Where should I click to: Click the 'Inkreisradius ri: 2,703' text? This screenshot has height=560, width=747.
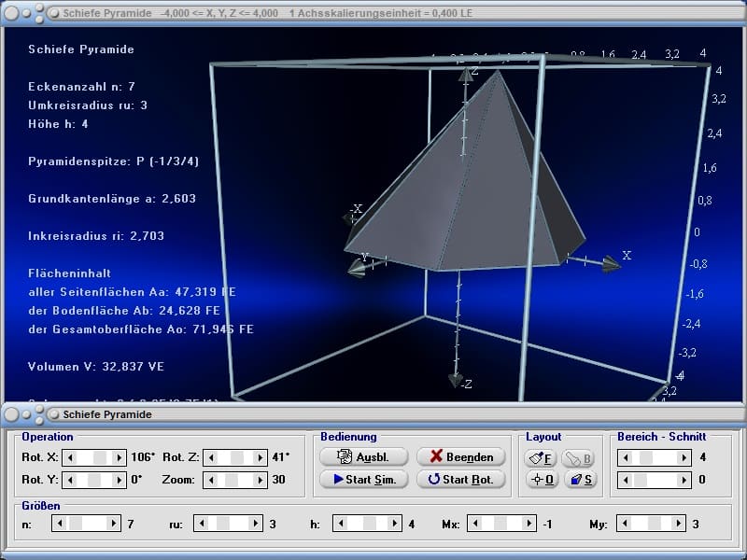[x=96, y=236]
